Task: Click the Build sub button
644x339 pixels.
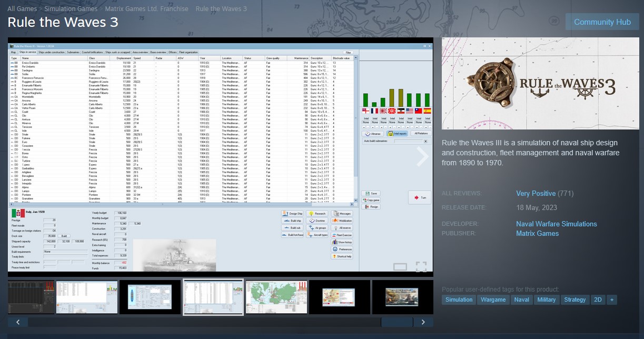Action: 292,228
